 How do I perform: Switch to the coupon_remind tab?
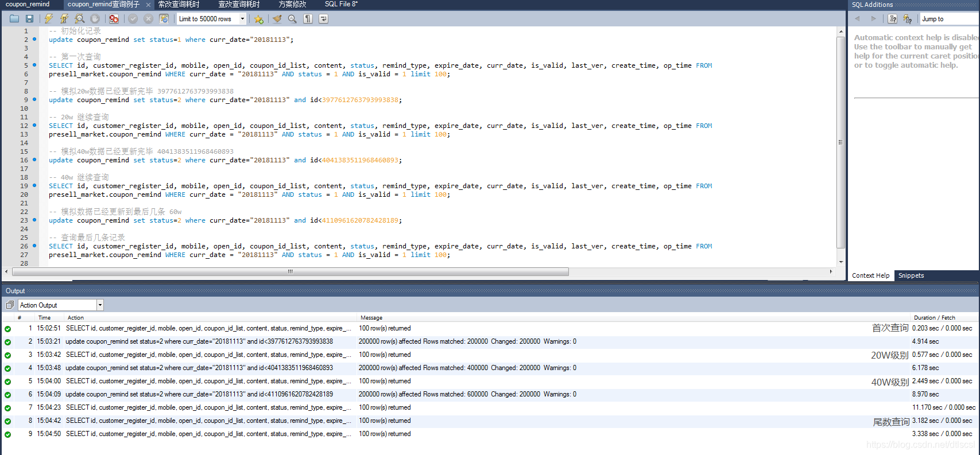point(28,4)
